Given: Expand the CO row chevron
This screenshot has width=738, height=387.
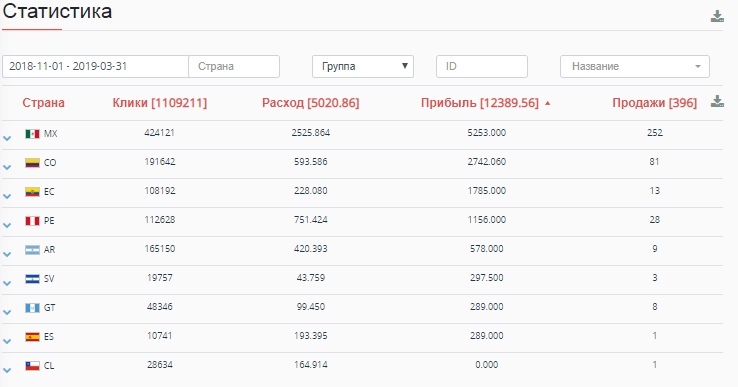Looking at the screenshot, I should [x=7, y=167].
